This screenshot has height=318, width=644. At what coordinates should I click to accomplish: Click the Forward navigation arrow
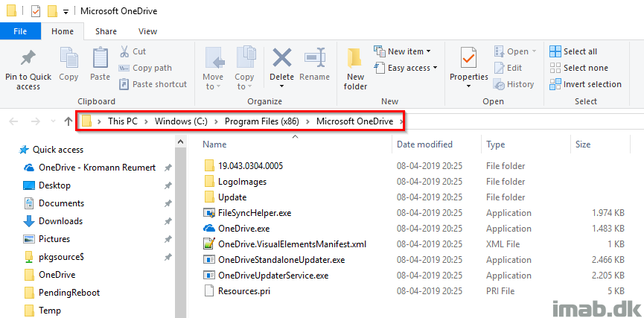click(x=36, y=121)
